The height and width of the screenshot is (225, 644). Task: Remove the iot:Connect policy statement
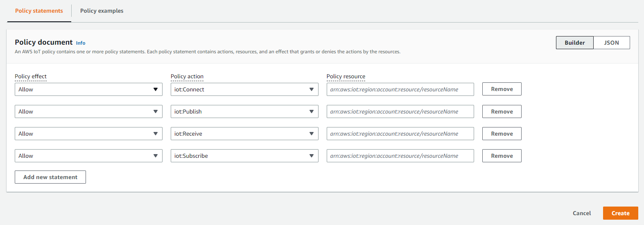(x=502, y=89)
